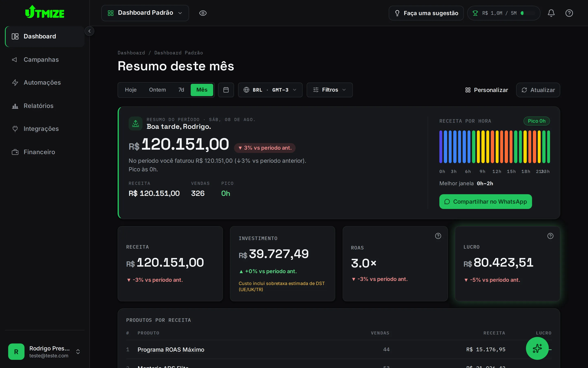Open notifications bell

[x=551, y=13]
